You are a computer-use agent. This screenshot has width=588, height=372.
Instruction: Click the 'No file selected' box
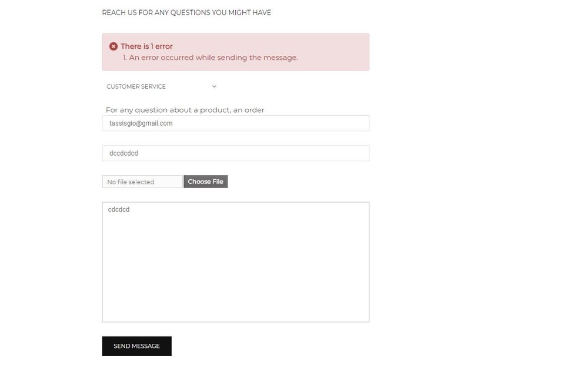pyautogui.click(x=142, y=182)
